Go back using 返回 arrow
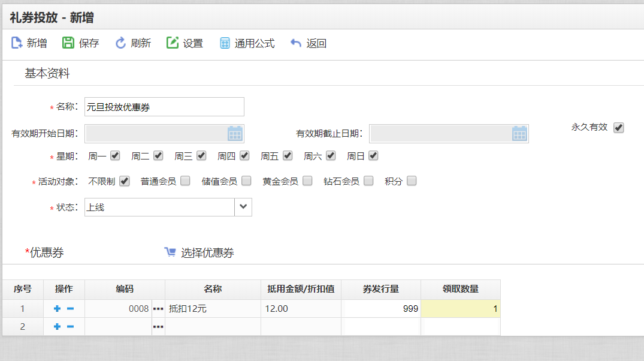This screenshot has width=644, height=361. tap(296, 43)
